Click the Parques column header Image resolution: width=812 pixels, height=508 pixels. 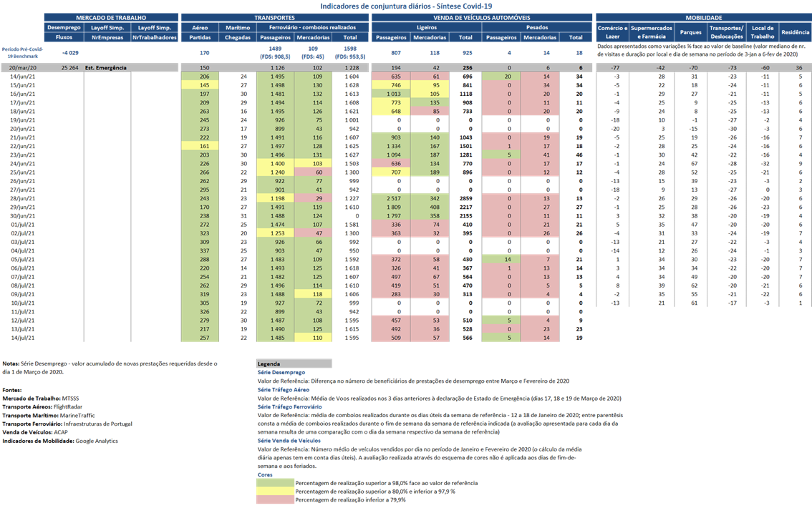(690, 32)
